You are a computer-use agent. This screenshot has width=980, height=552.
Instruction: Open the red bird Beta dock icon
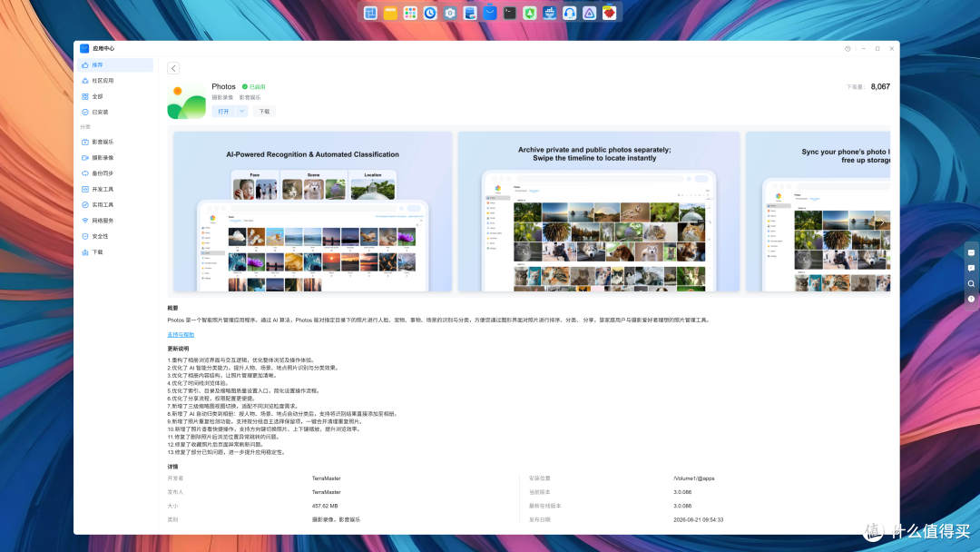tap(610, 13)
